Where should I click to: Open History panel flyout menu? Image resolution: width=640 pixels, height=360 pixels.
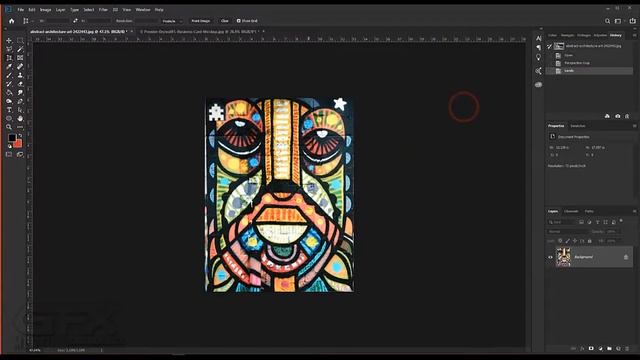634,36
